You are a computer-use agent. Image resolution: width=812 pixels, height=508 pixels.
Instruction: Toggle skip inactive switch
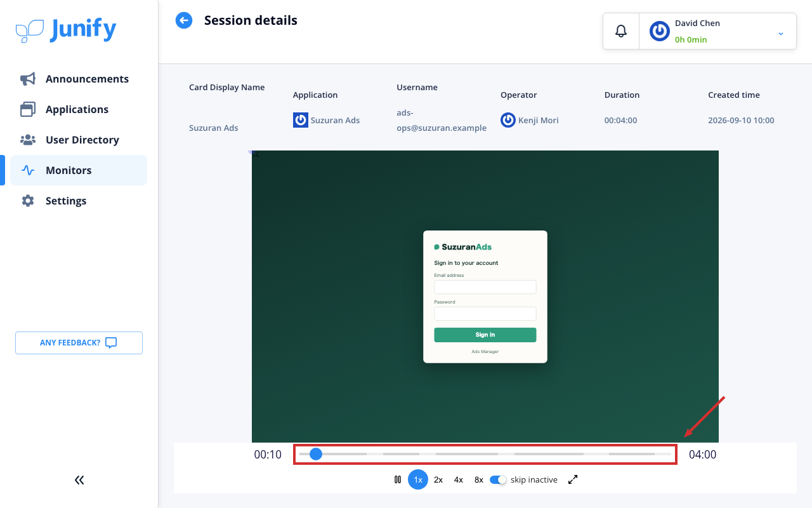pyautogui.click(x=498, y=480)
